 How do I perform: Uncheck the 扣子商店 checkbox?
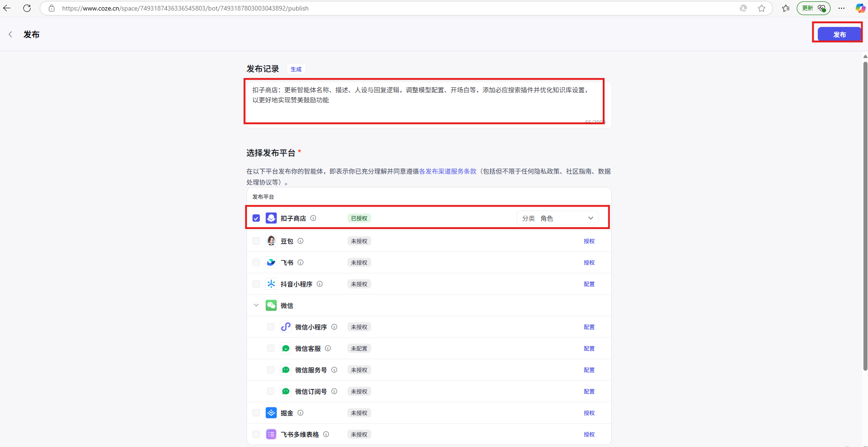point(256,218)
